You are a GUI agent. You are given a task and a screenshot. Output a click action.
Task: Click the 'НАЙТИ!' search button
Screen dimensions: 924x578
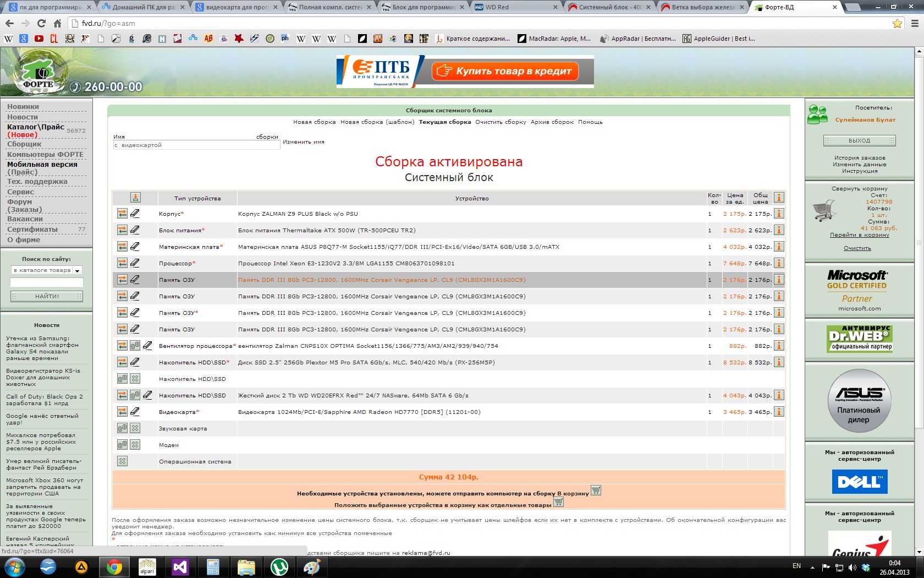click(47, 296)
